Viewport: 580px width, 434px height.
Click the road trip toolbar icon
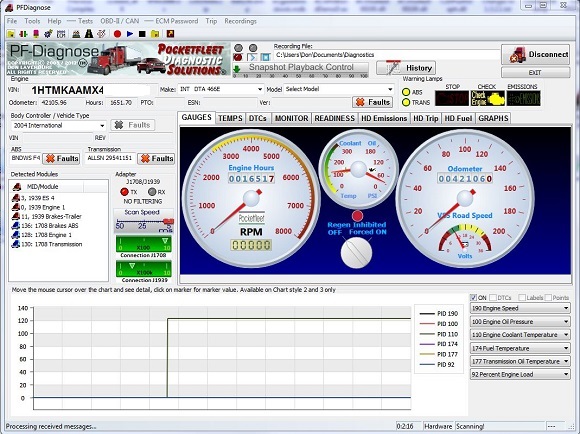click(89, 34)
